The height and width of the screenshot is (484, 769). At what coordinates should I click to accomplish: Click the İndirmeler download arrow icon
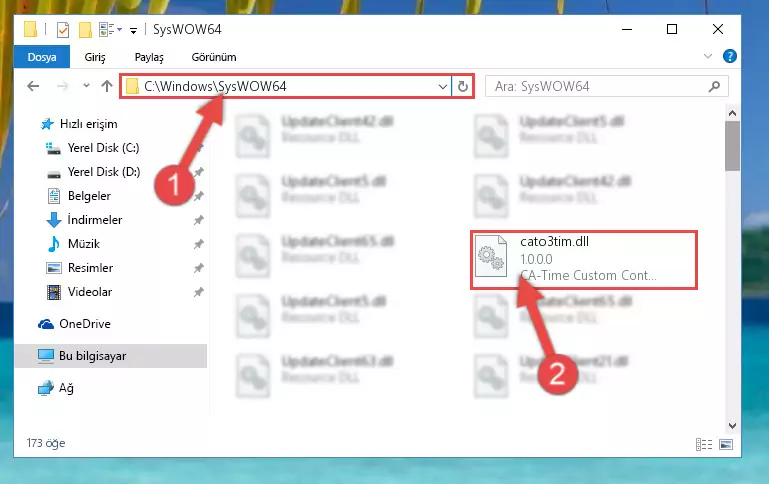(x=53, y=220)
